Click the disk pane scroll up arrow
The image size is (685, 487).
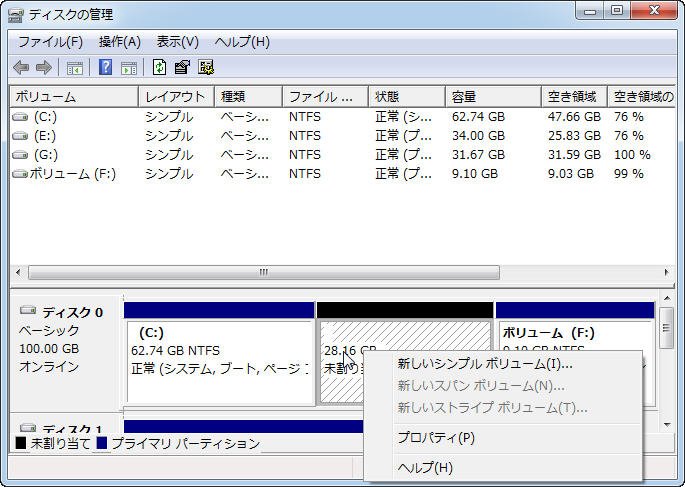(x=667, y=299)
